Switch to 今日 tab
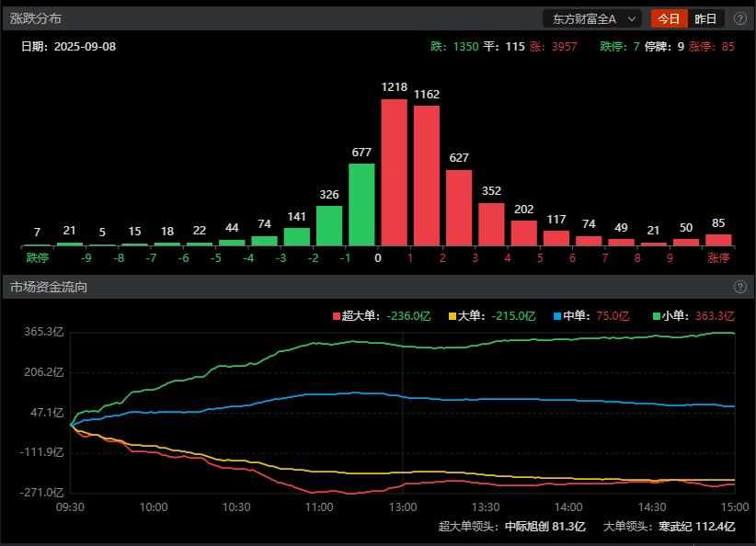This screenshot has height=546, width=756. [x=669, y=18]
